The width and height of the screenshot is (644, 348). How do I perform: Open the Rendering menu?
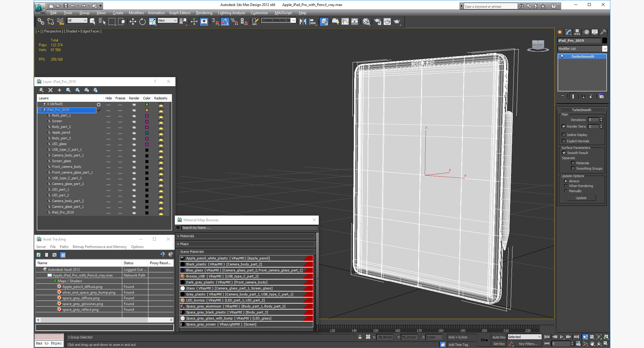pyautogui.click(x=204, y=13)
